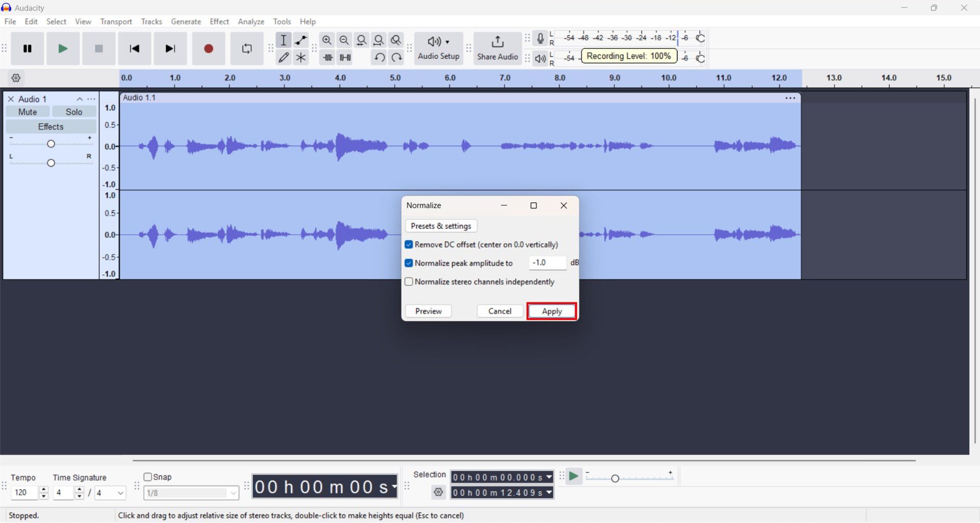Viewport: 980px width, 523px height.
Task: Click the Apply button in Normalize
Action: (x=551, y=311)
